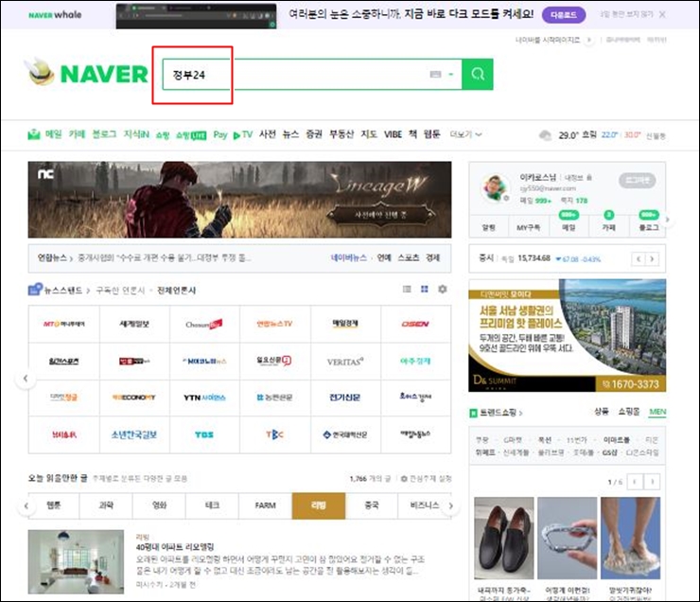The image size is (700, 602).
Task: Open 뉴스 in the service menu
Action: tap(290, 134)
